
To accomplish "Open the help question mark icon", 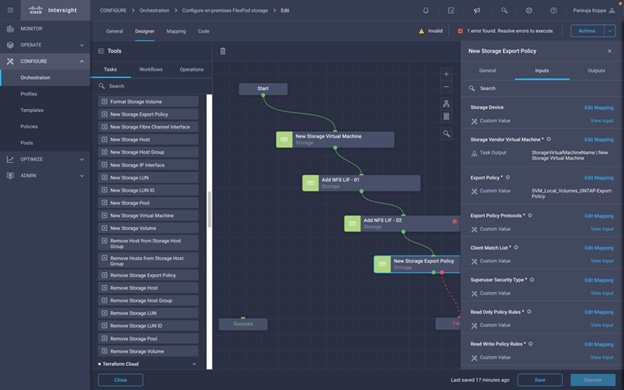I will click(554, 10).
